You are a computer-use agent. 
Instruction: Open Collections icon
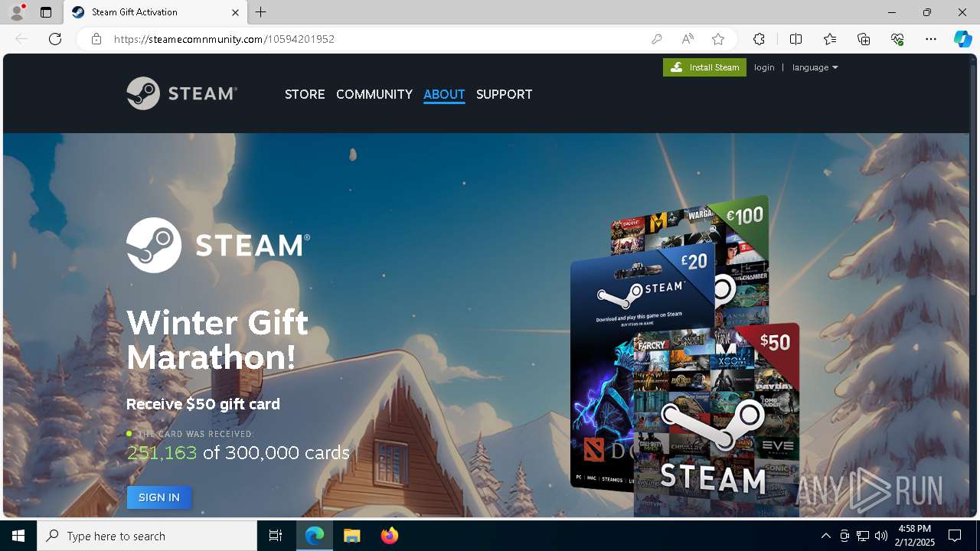tap(864, 39)
